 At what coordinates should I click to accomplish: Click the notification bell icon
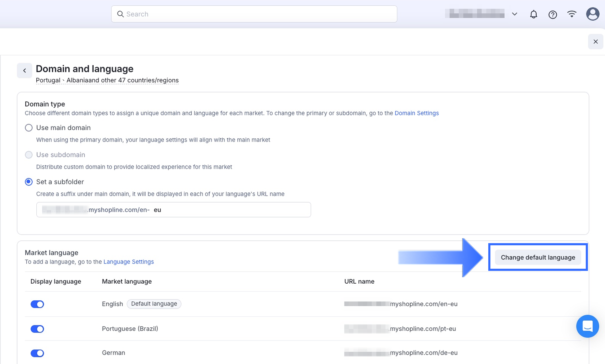[x=533, y=14]
